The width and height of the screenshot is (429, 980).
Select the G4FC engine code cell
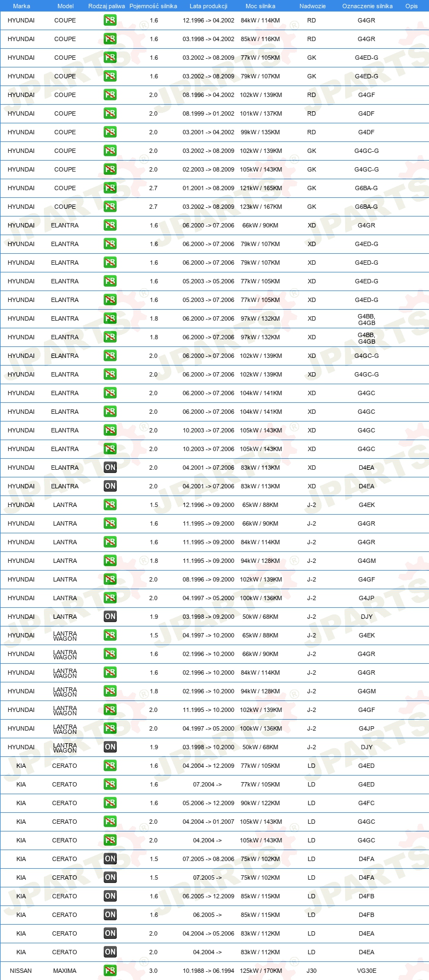pos(366,803)
